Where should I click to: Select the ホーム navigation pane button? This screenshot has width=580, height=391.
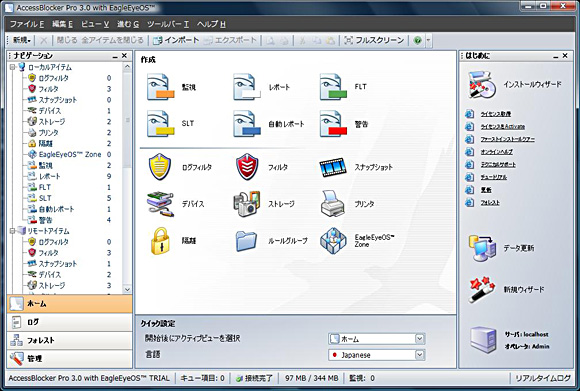[70, 304]
